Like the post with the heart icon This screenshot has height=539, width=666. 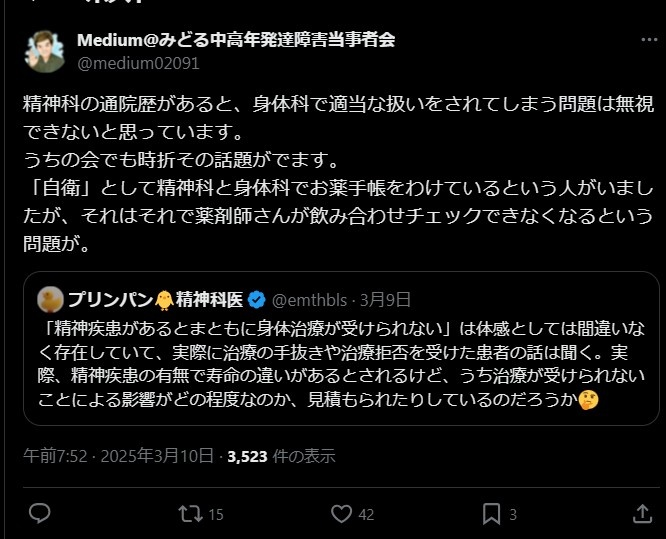click(x=342, y=514)
